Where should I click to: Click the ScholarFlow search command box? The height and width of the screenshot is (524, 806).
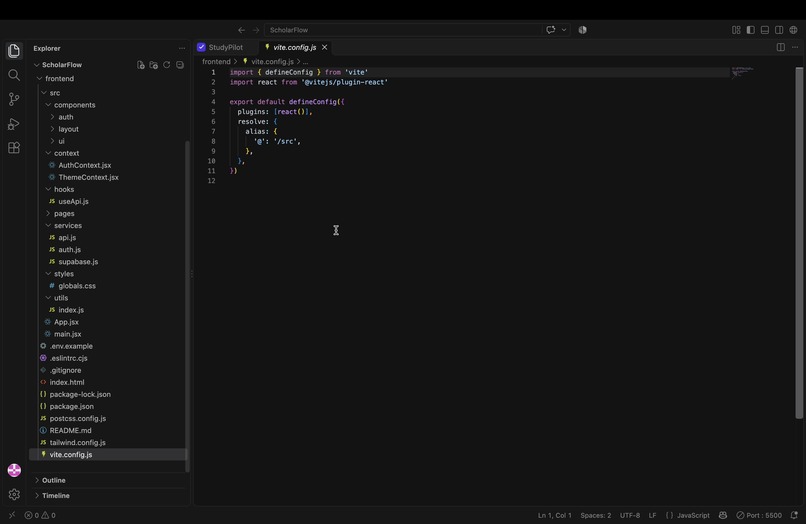pyautogui.click(x=402, y=30)
